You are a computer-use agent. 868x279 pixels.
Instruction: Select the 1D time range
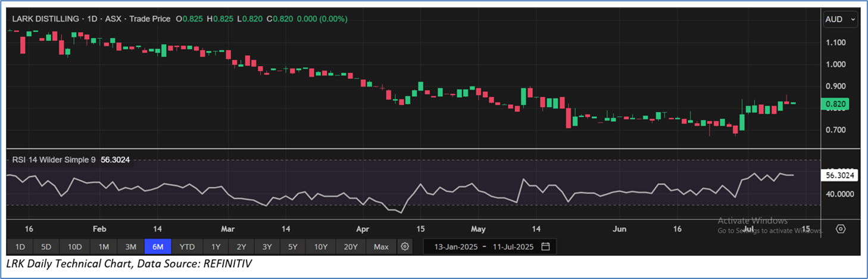20,247
